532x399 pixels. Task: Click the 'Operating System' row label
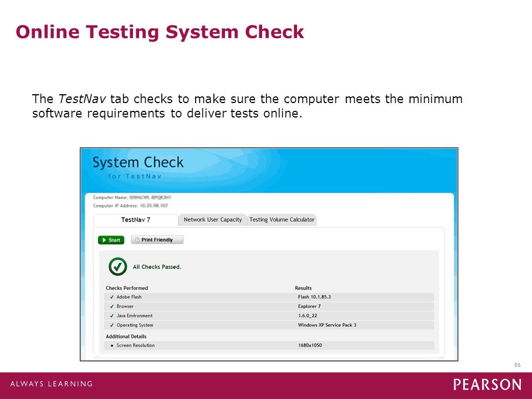pos(135,325)
